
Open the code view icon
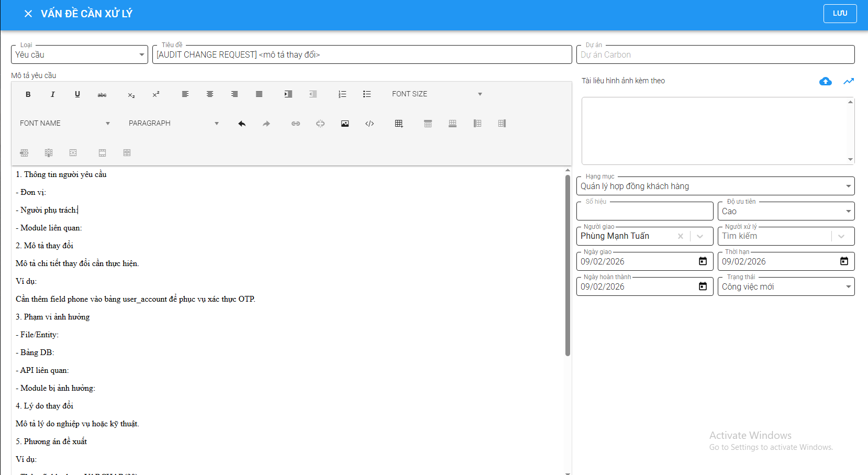(370, 124)
